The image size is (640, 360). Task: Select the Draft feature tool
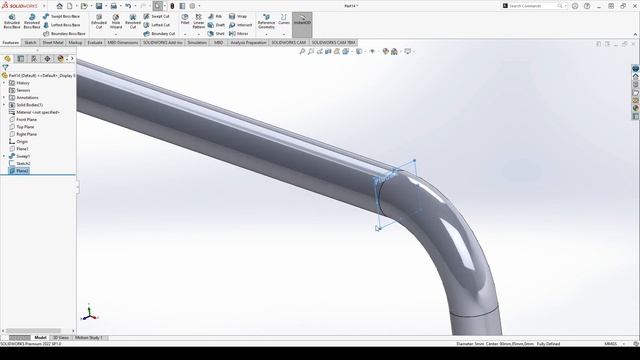point(216,25)
